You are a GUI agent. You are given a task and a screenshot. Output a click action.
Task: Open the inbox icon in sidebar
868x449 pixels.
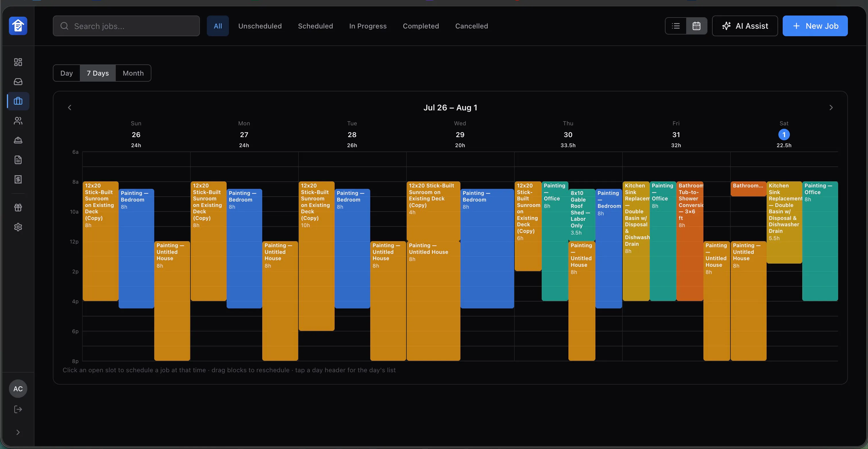18,82
